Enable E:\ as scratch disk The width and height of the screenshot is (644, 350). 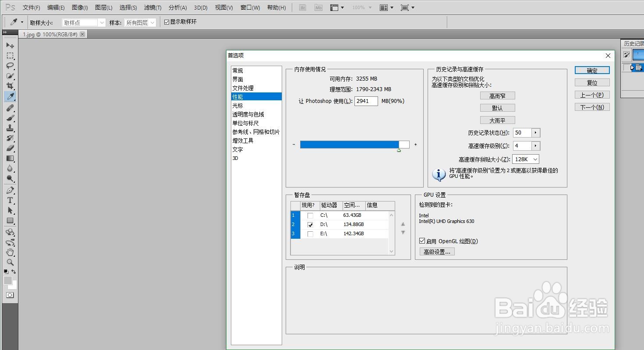point(310,234)
